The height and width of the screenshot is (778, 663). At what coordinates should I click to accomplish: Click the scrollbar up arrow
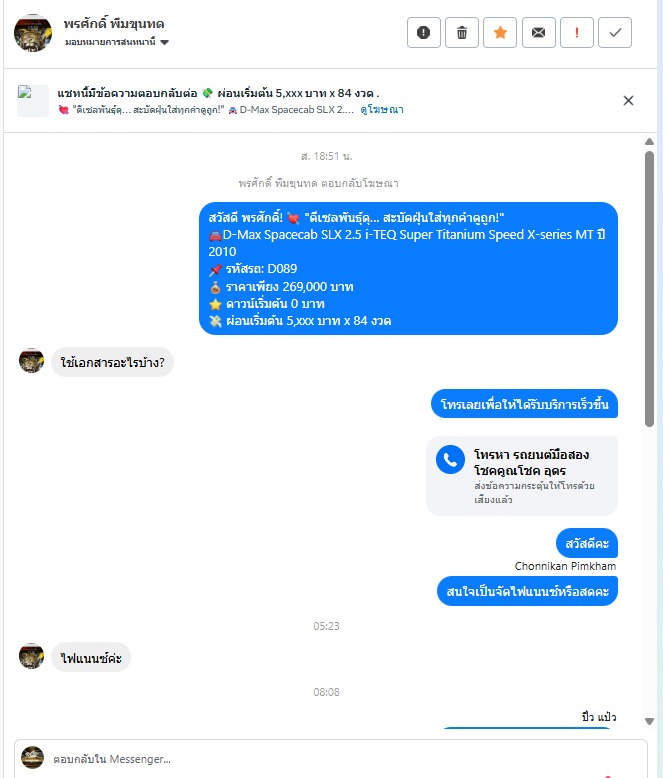tap(649, 141)
